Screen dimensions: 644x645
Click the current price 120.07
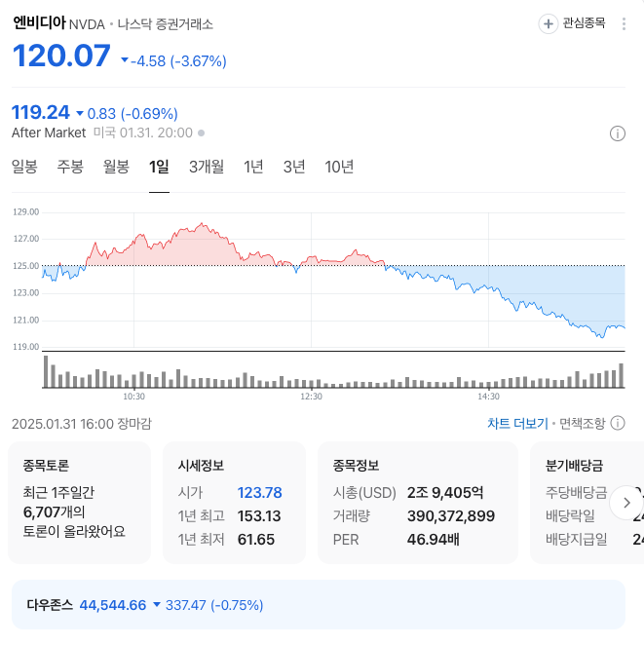(61, 56)
